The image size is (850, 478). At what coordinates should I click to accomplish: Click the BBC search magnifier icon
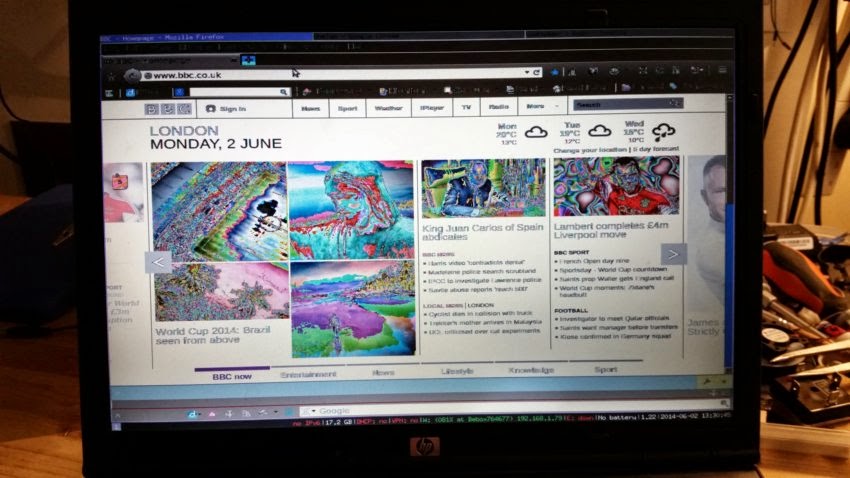[x=675, y=103]
